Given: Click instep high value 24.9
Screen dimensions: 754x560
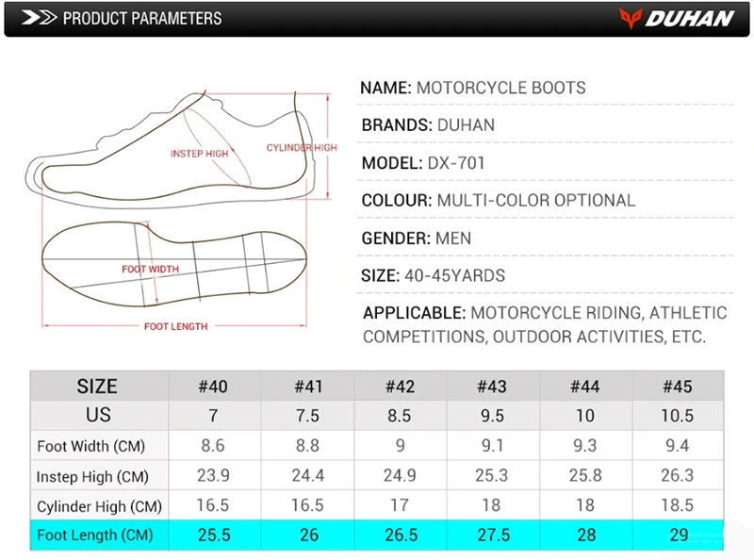Looking at the screenshot, I should 400,475.
